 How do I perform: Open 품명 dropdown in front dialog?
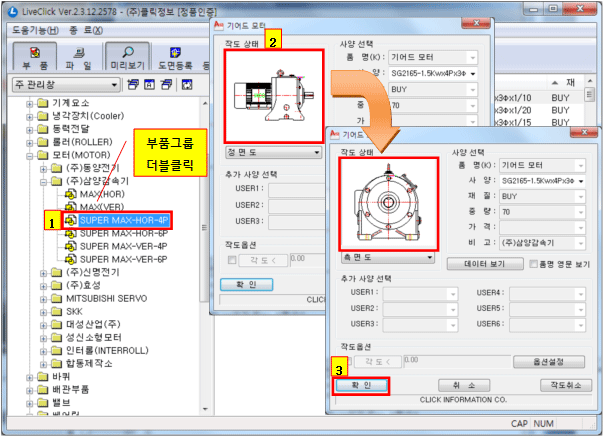pyautogui.click(x=542, y=166)
